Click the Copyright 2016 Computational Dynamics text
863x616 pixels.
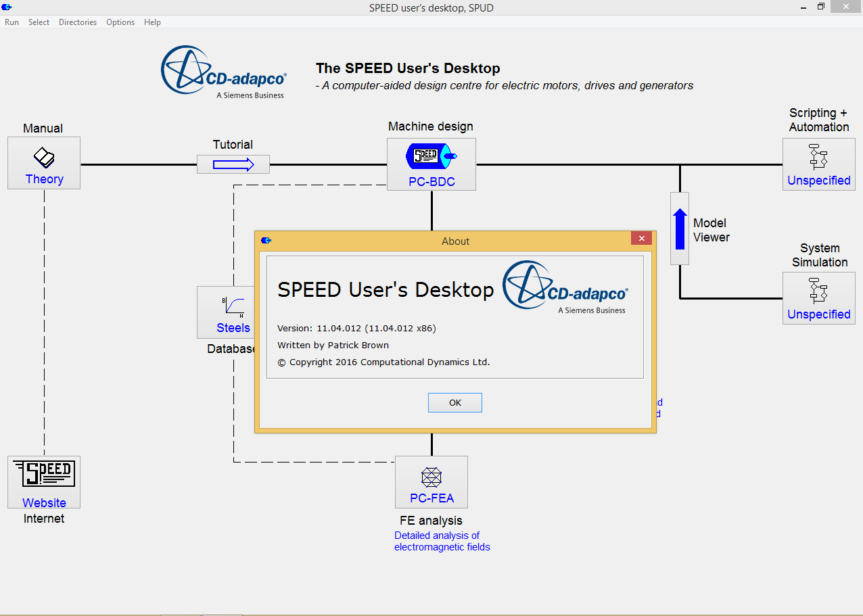pos(383,362)
